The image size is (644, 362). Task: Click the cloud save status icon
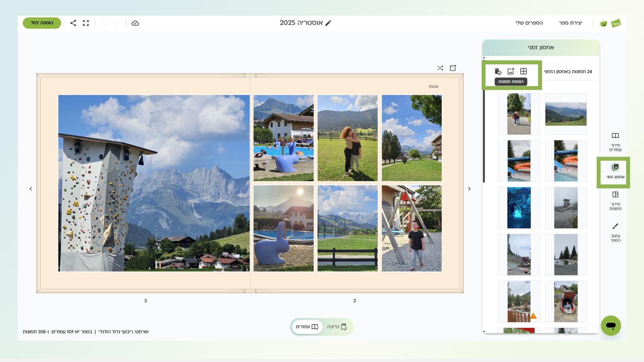pos(135,23)
